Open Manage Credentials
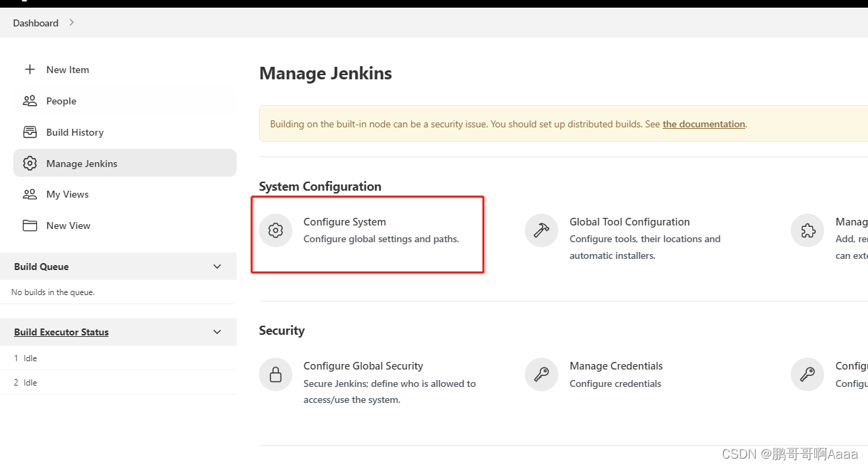The height and width of the screenshot is (467, 868). pos(616,365)
